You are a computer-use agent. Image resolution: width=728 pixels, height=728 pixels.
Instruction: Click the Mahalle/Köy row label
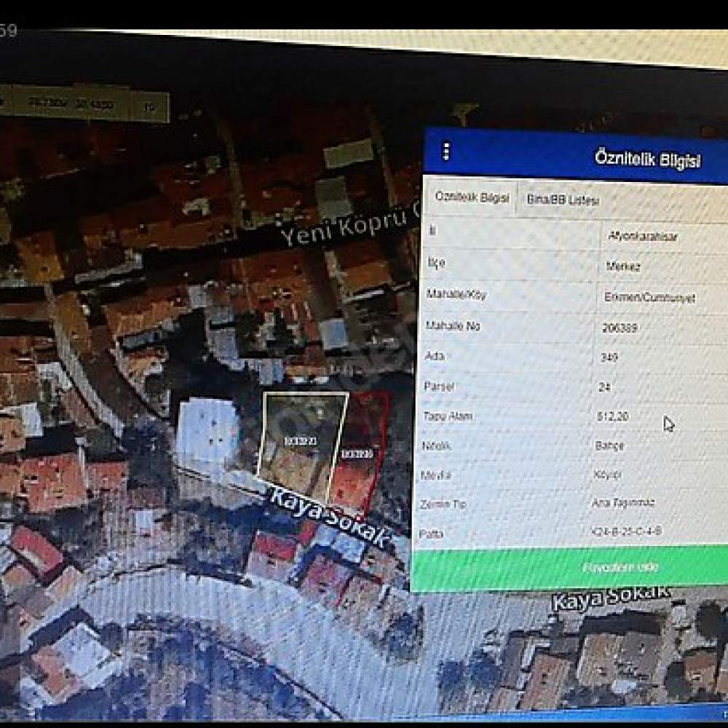[456, 294]
